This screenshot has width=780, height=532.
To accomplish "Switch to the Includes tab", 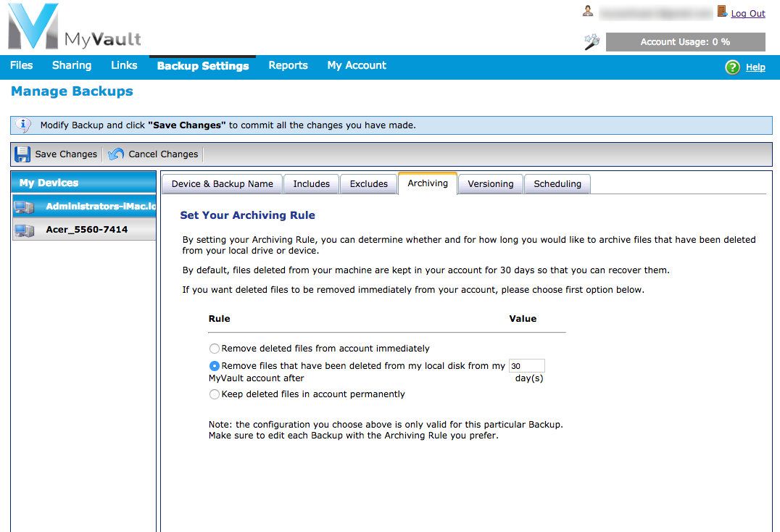I will point(312,184).
